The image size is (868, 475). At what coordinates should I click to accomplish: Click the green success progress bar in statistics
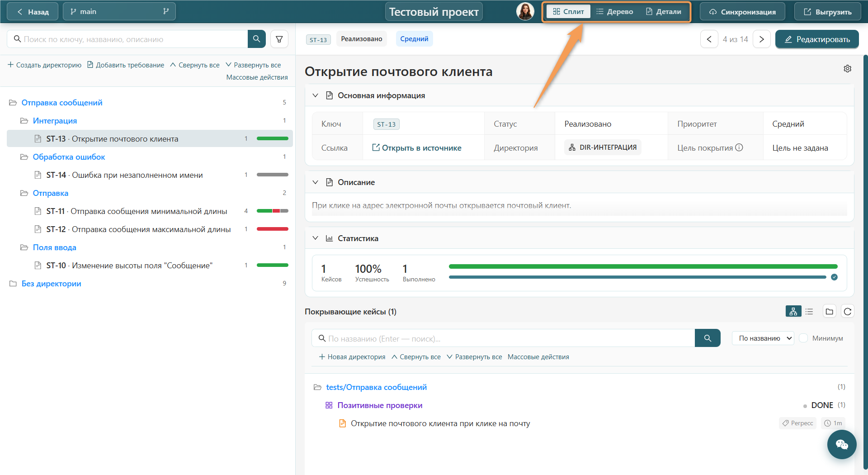click(x=643, y=266)
